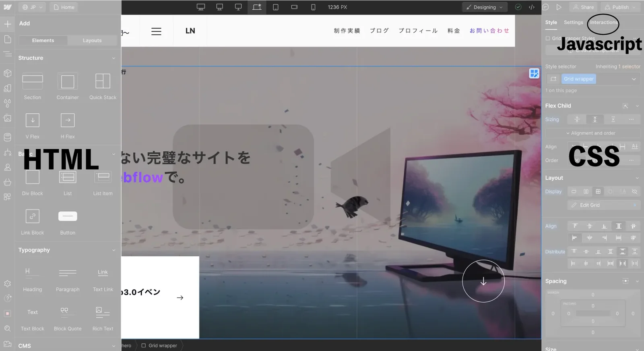Open the Interactions tab

[603, 23]
